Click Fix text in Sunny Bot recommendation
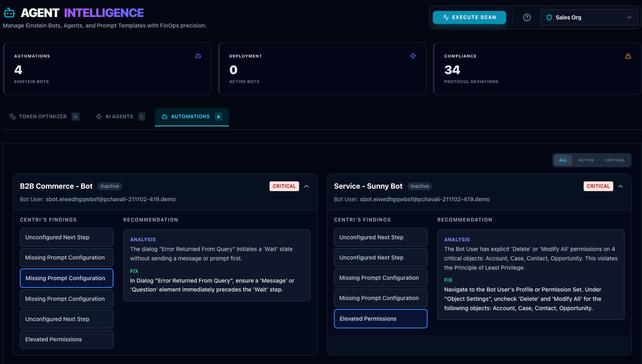This screenshot has height=364, width=642. [x=523, y=299]
